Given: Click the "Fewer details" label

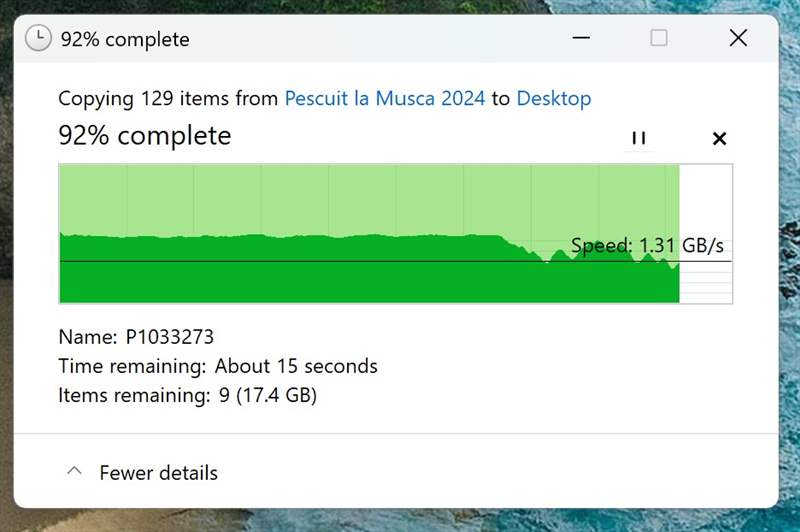Looking at the screenshot, I should pyautogui.click(x=158, y=473).
